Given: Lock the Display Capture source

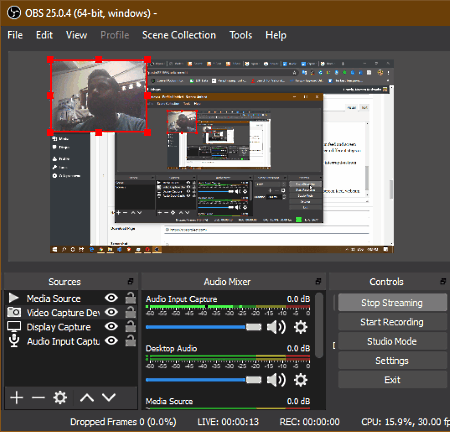Looking at the screenshot, I should (130, 326).
